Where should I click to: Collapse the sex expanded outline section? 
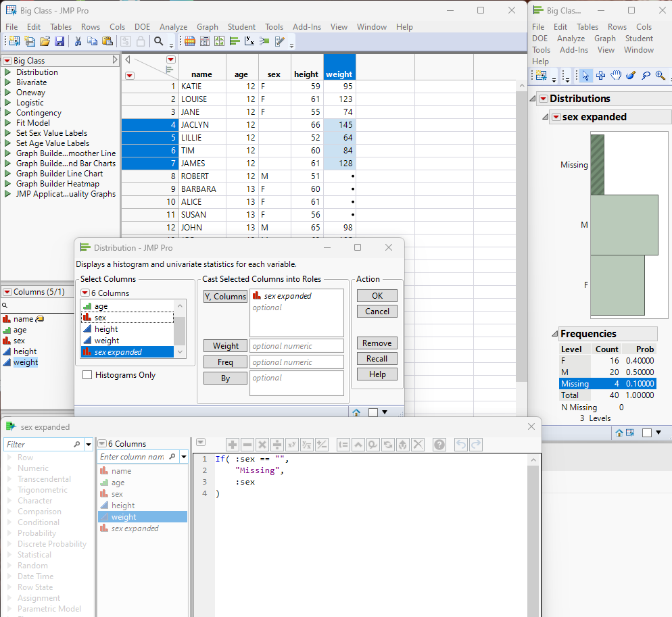coord(546,117)
